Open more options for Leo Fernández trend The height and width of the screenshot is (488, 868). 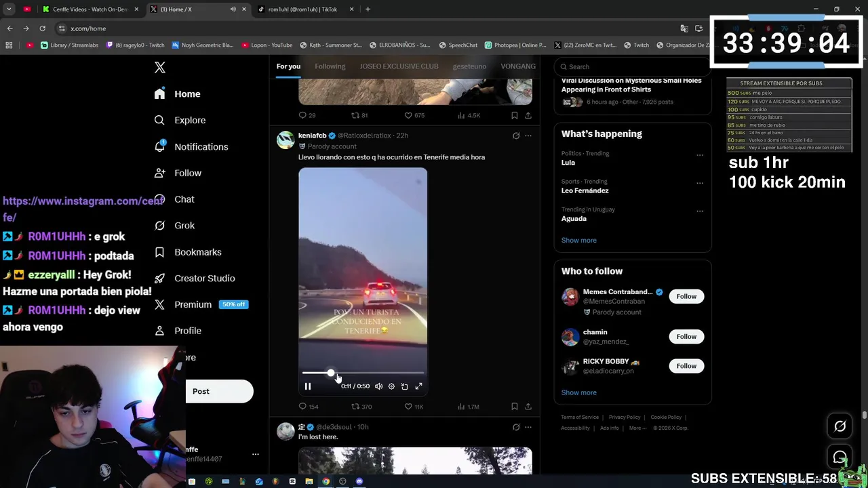coord(700,183)
